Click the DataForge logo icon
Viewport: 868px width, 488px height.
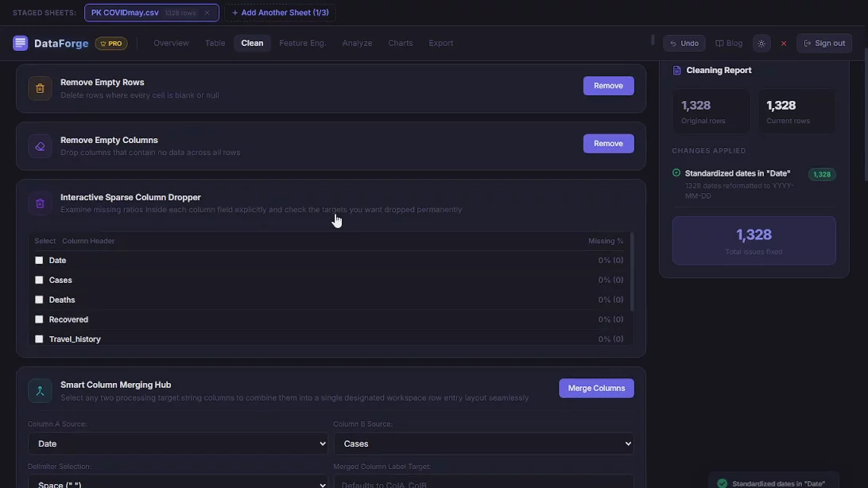pos(21,43)
